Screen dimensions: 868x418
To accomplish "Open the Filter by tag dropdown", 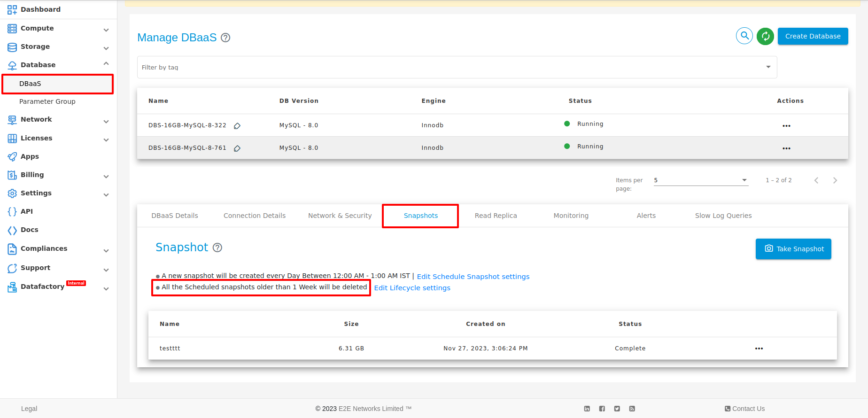I will tap(457, 67).
